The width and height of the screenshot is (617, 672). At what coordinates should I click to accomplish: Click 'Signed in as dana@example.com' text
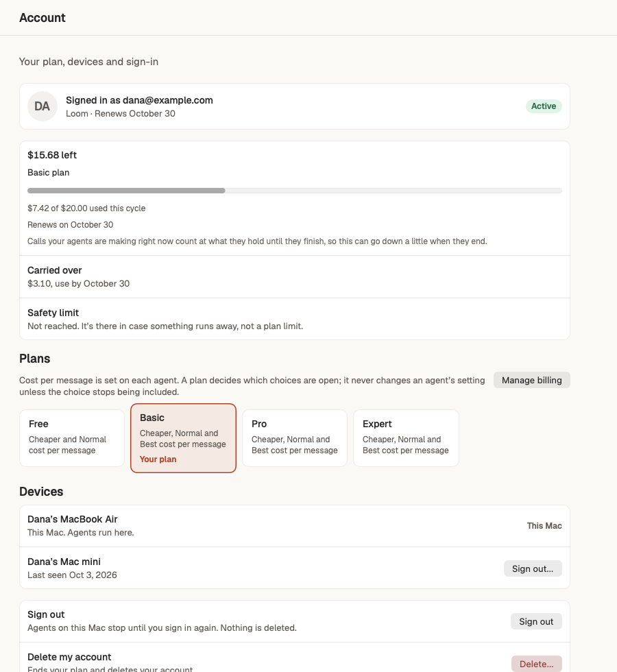(139, 100)
